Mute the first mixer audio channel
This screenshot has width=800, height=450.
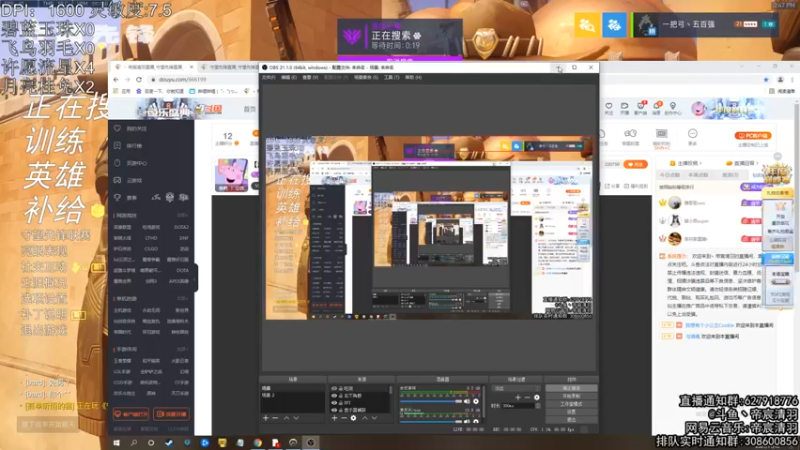pos(467,402)
